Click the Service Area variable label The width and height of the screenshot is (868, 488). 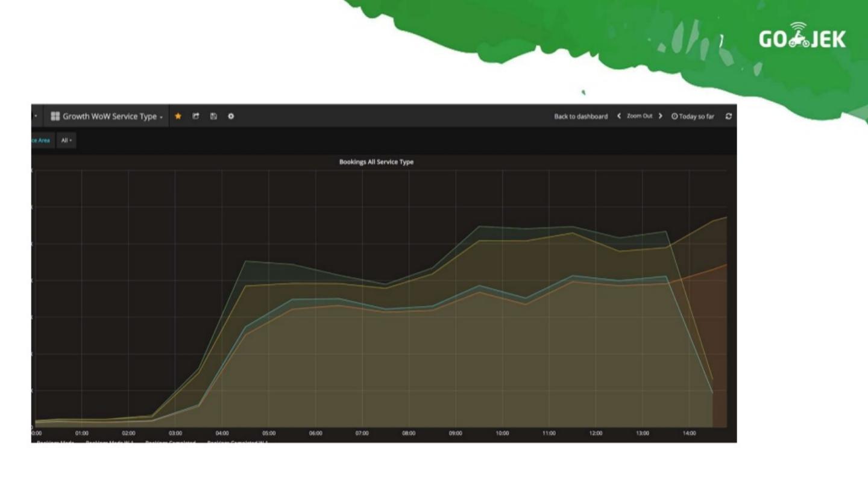41,141
